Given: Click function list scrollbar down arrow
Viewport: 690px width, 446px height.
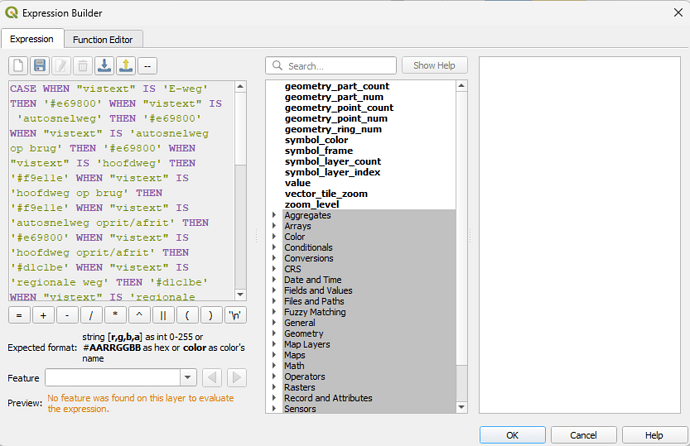Looking at the screenshot, I should click(461, 407).
